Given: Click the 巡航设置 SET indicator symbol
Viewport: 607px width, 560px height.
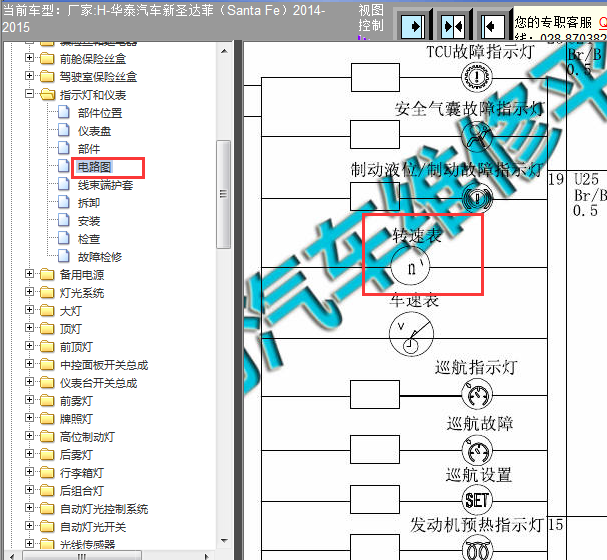Looking at the screenshot, I should coord(477,500).
